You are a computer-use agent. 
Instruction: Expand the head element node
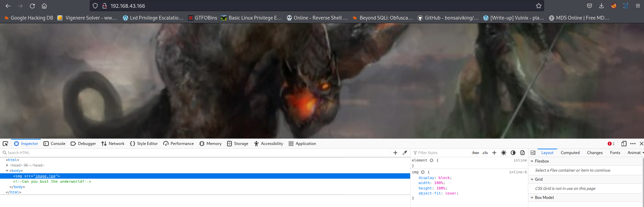[7, 165]
